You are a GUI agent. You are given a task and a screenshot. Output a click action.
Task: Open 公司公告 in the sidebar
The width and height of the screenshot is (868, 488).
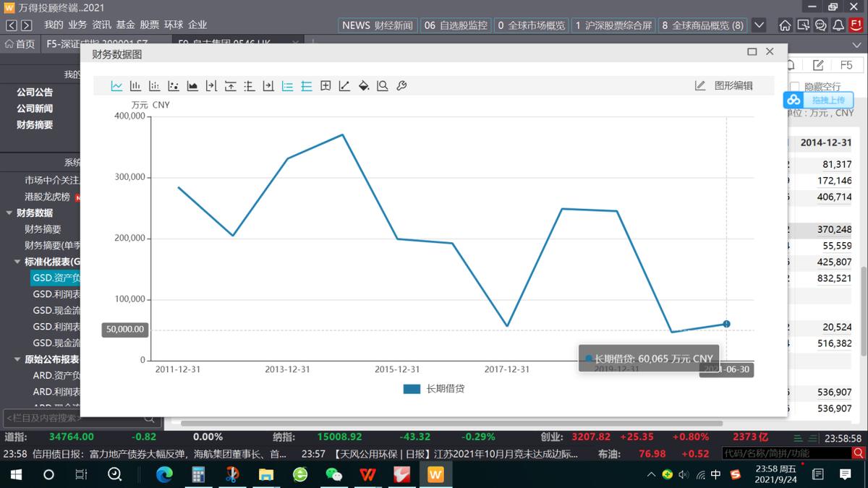click(x=35, y=93)
